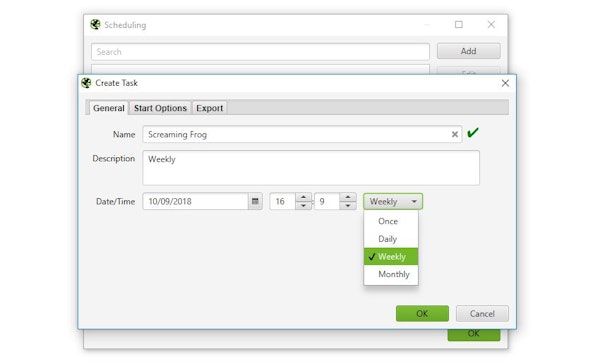
Task: Switch to the General tab
Action: [x=109, y=108]
